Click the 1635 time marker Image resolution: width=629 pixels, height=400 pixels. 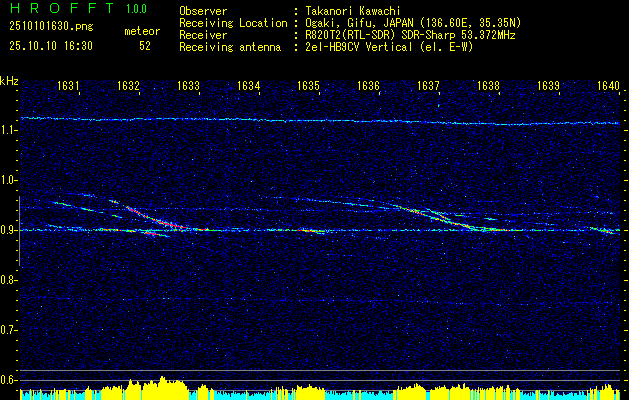(x=309, y=87)
